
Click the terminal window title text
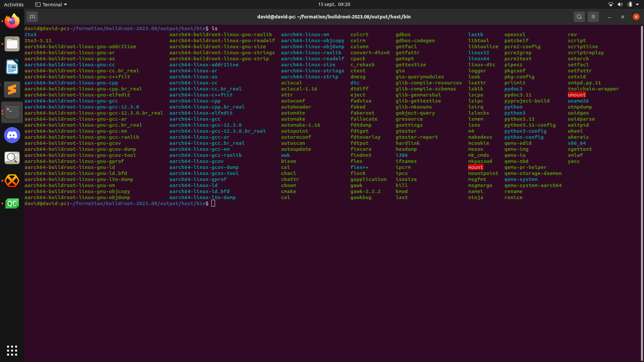pos(334,17)
